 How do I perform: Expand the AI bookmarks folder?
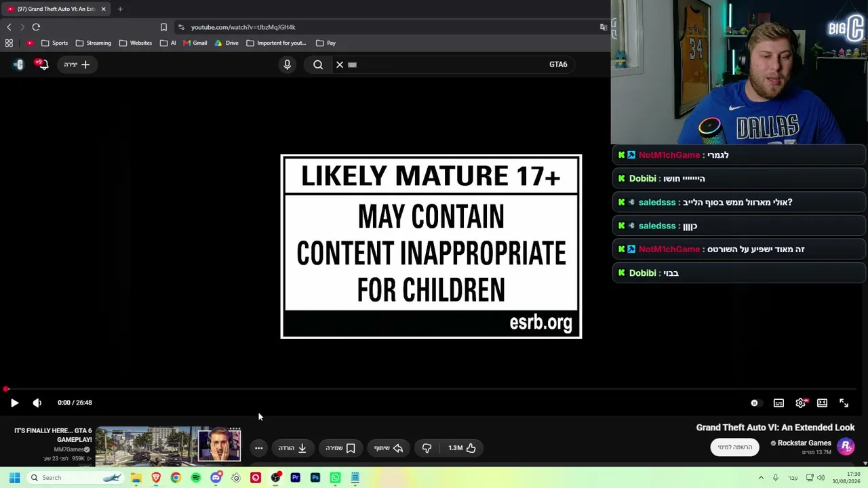coord(170,43)
